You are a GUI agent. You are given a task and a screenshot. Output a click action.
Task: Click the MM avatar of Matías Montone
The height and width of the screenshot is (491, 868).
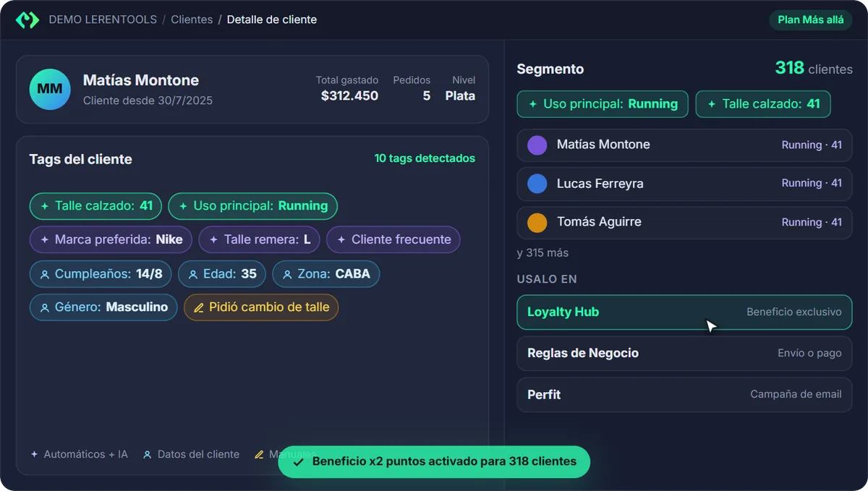(x=50, y=90)
